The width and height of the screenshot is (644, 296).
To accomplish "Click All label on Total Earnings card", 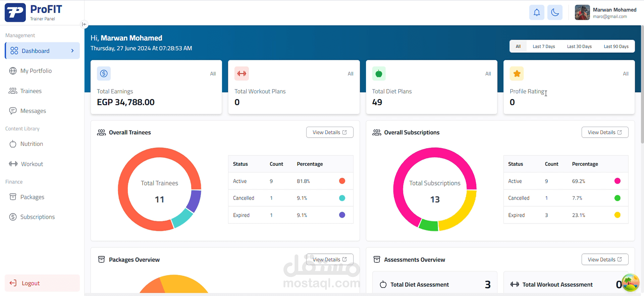I will (x=213, y=74).
